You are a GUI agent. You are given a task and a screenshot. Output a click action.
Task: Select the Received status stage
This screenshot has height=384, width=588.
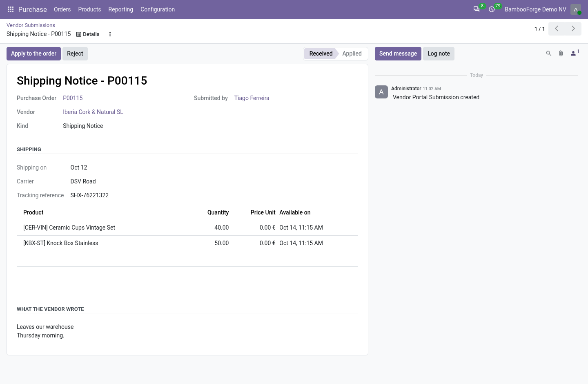pyautogui.click(x=321, y=54)
